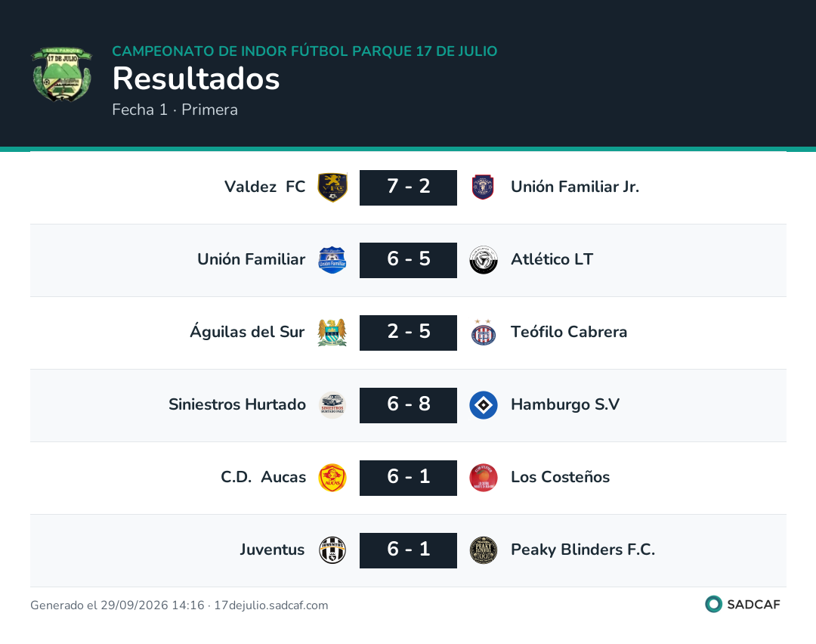Click the Peaky Blinders F.C. emblem
816x644 pixels.
click(x=484, y=550)
